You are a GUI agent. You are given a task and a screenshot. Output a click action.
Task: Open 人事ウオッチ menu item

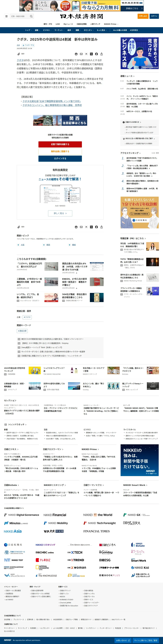(95, 24)
